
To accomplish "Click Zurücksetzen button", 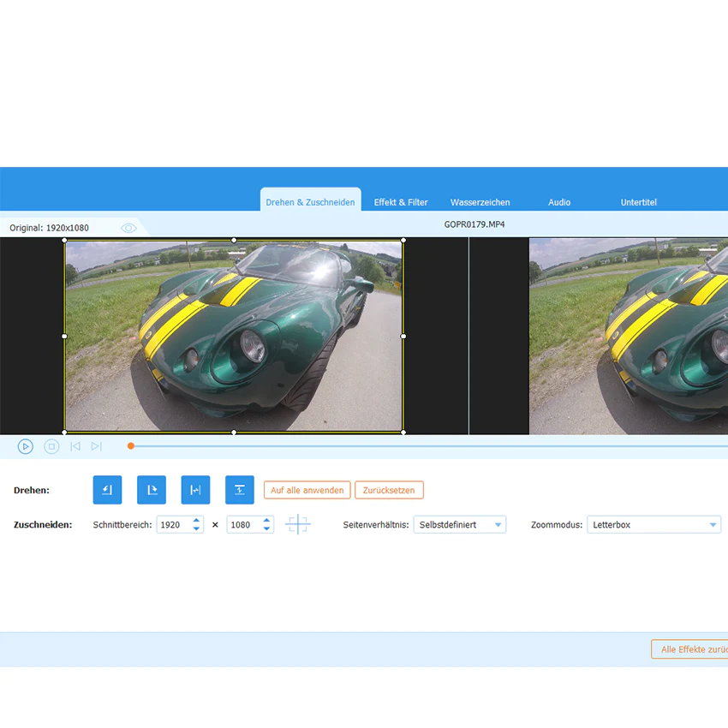I will click(x=389, y=490).
